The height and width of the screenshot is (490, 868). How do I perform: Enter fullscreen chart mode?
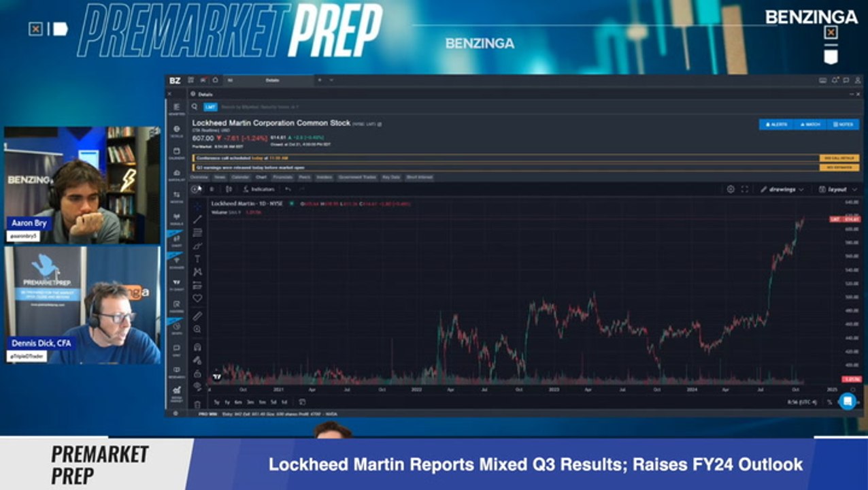[x=745, y=189]
